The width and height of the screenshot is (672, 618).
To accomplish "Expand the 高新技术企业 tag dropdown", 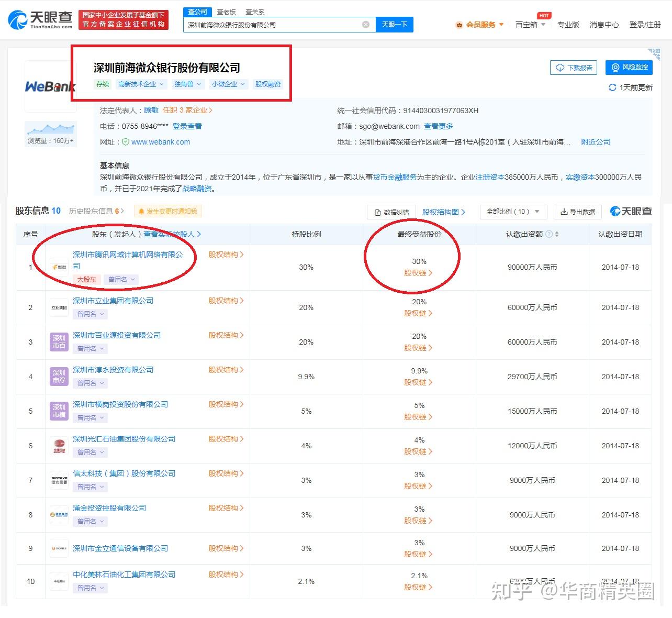I will point(141,84).
